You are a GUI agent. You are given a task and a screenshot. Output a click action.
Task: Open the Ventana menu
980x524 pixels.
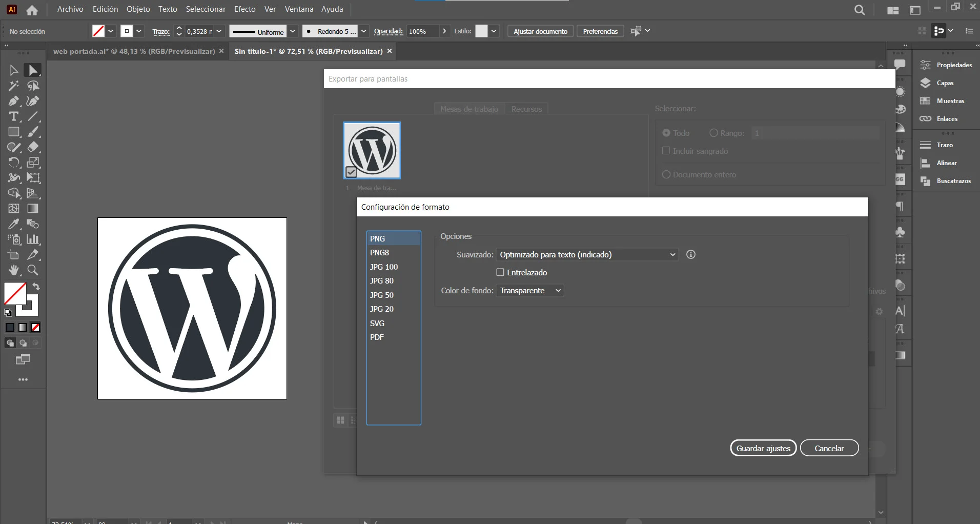(299, 9)
